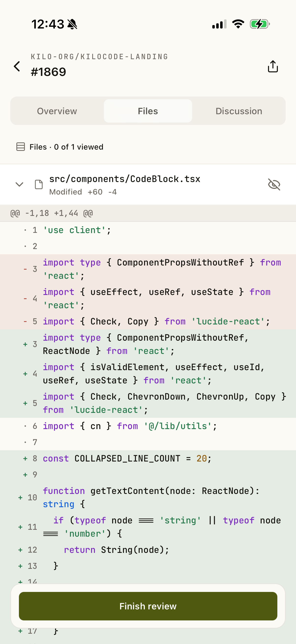The image size is (296, 644).
Task: Select added line 4 isValidElement import
Action: coord(148,374)
